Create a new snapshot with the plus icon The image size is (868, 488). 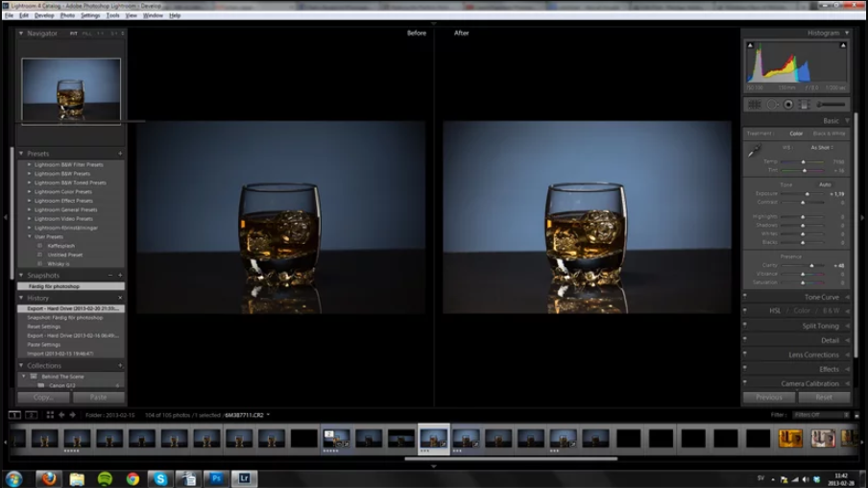pos(120,276)
